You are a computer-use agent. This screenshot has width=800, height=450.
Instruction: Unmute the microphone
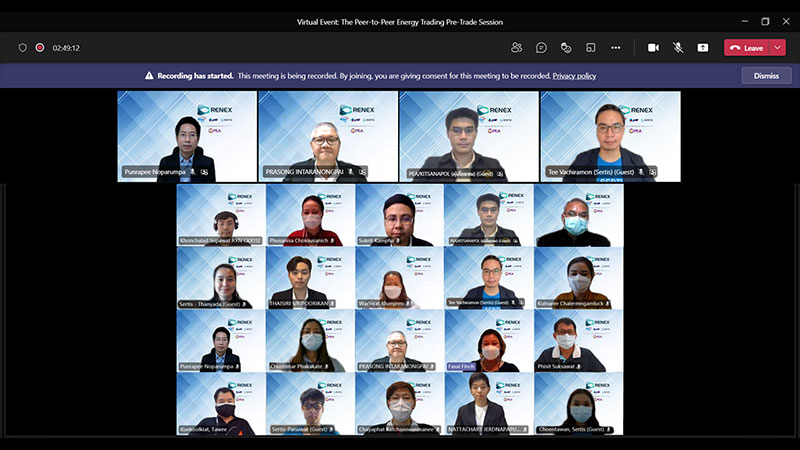click(678, 47)
